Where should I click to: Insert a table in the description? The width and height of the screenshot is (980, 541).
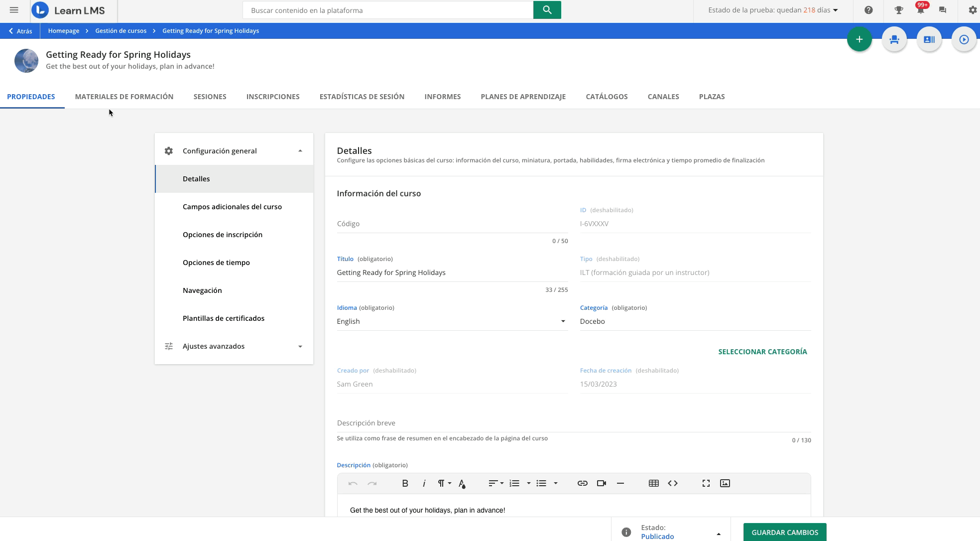tap(654, 483)
